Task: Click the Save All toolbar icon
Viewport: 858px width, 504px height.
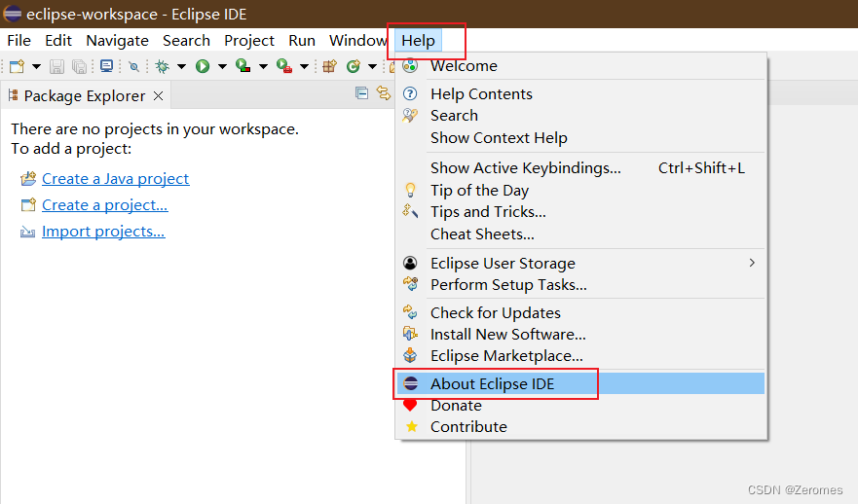Action: coord(79,67)
